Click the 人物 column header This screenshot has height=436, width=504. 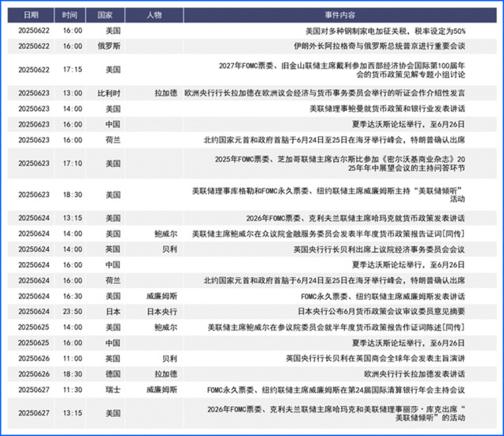pyautogui.click(x=154, y=15)
